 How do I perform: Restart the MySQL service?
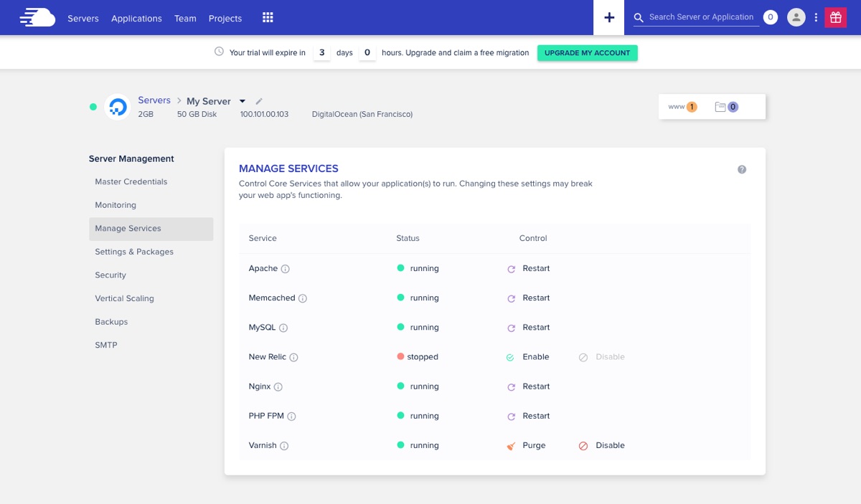point(528,328)
